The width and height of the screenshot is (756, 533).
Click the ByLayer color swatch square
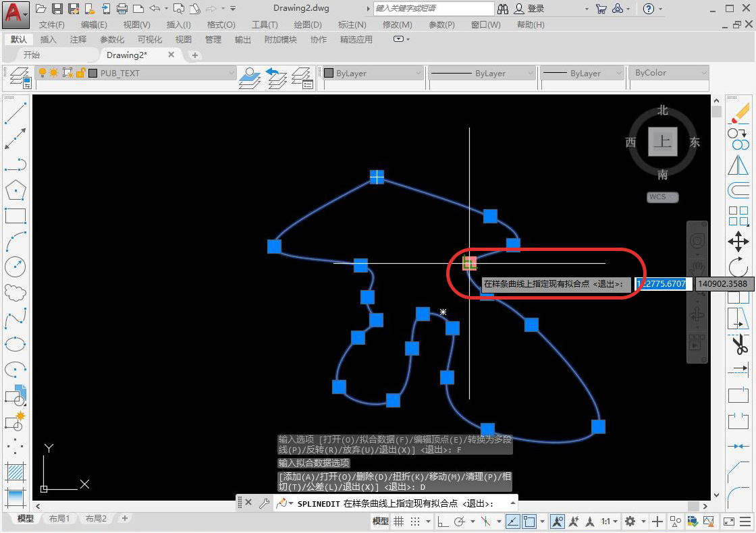(329, 74)
